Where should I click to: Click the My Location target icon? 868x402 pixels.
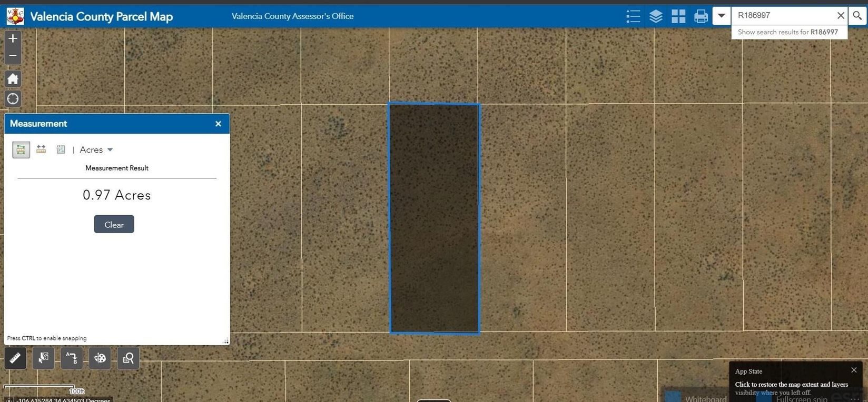point(13,98)
